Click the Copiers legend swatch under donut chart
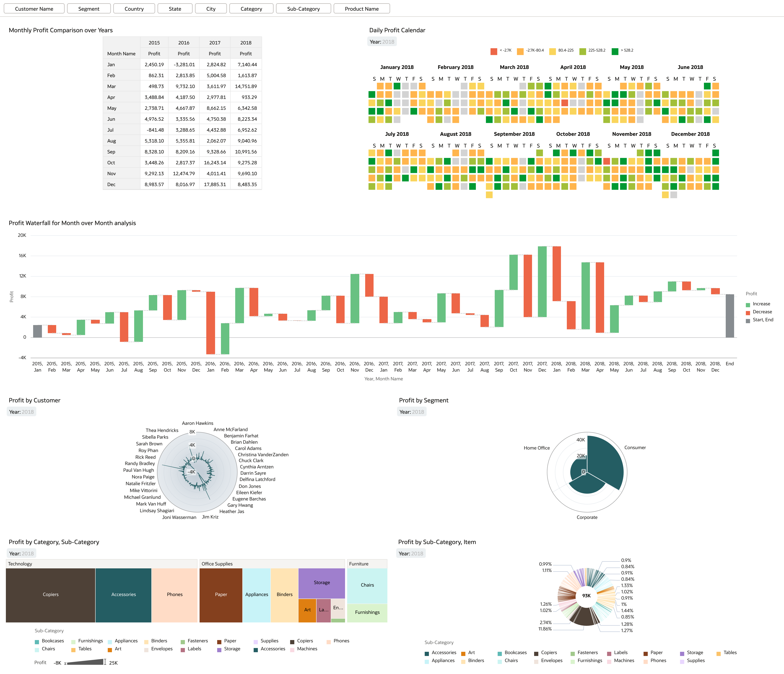 click(536, 654)
